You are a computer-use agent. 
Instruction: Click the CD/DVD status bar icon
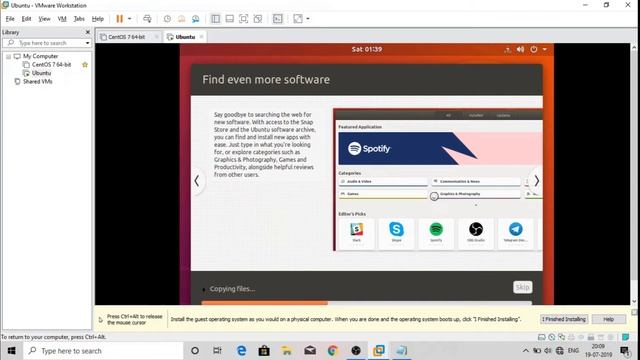pos(552,337)
